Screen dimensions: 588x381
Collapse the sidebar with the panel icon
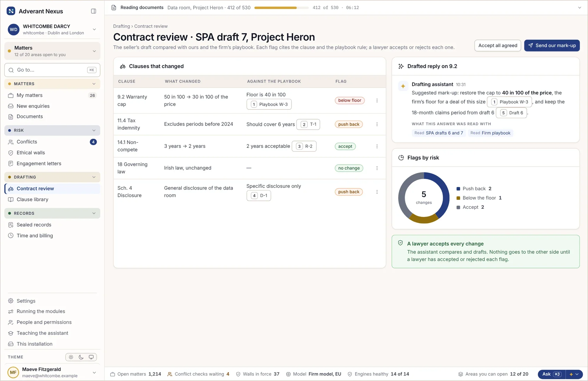(x=93, y=11)
